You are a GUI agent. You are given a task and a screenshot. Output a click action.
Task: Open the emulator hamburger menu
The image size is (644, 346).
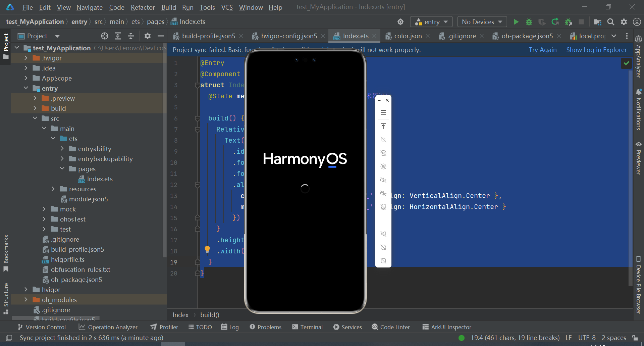[x=383, y=112]
